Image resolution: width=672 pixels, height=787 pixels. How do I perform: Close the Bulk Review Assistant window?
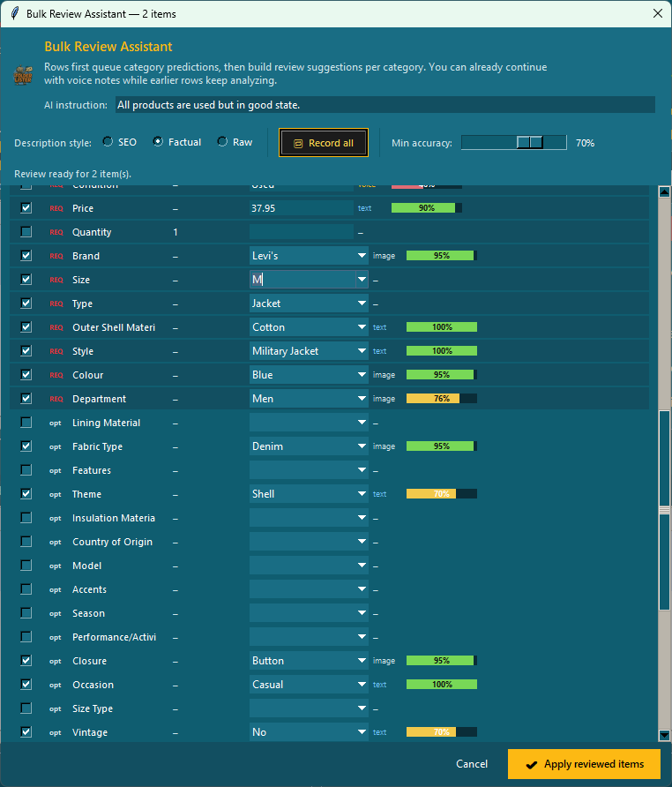[x=656, y=13]
